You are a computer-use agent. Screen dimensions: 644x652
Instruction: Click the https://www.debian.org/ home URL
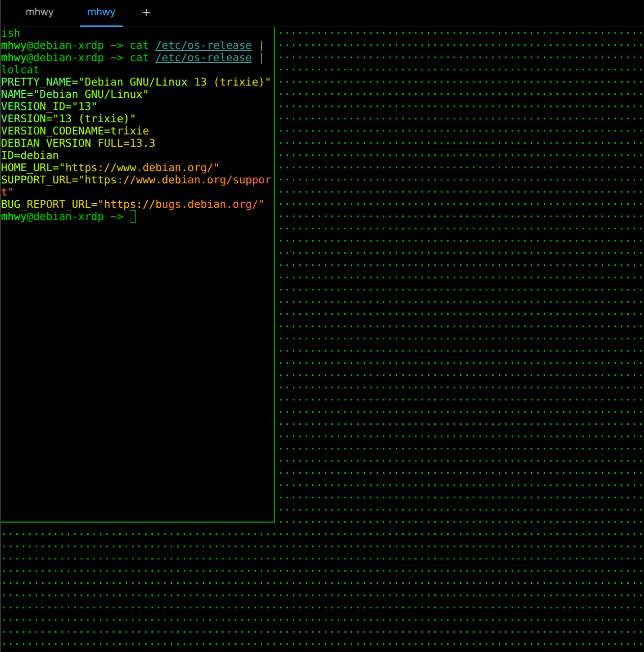[139, 168]
